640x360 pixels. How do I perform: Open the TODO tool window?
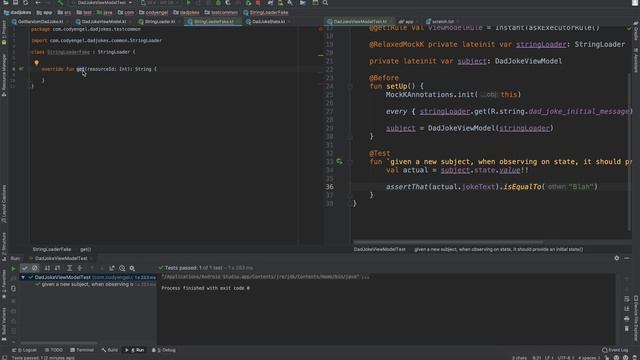coord(54,350)
